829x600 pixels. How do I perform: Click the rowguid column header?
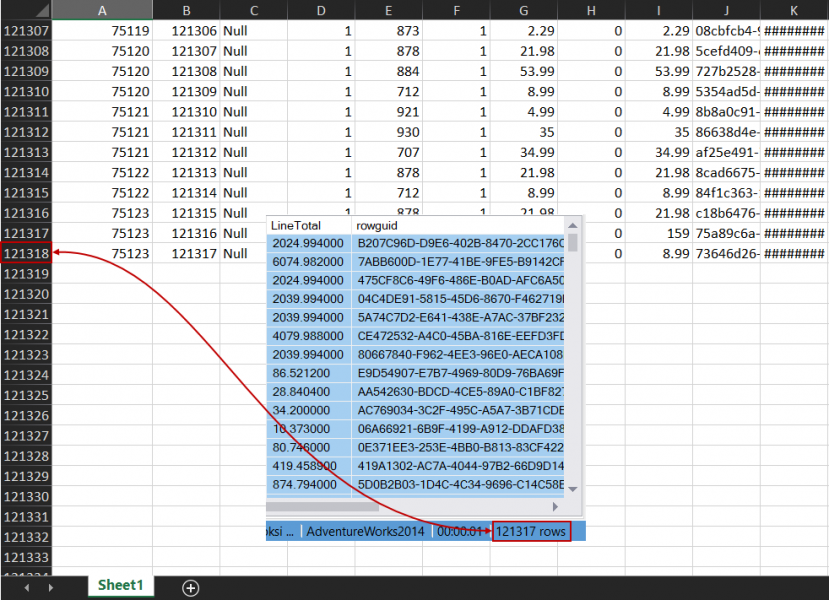coord(420,228)
